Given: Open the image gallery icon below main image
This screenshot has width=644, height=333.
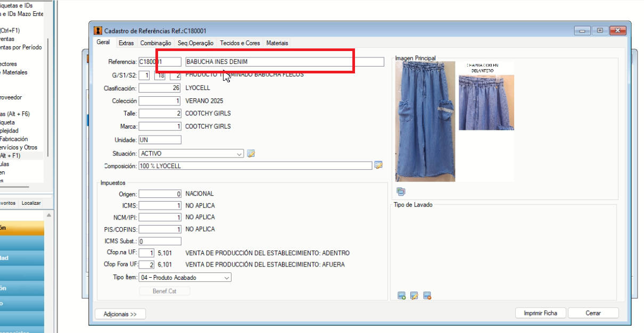Looking at the screenshot, I should (x=401, y=192).
